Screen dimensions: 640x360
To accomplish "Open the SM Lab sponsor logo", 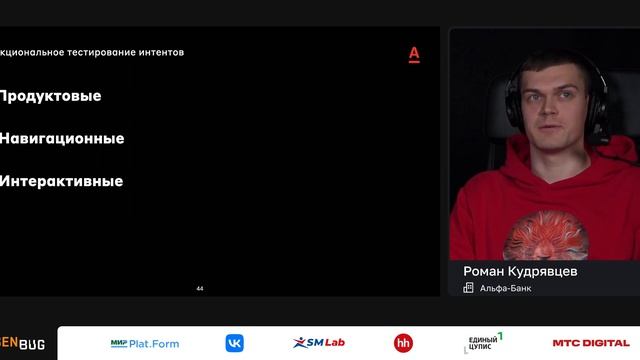I will pyautogui.click(x=319, y=342).
